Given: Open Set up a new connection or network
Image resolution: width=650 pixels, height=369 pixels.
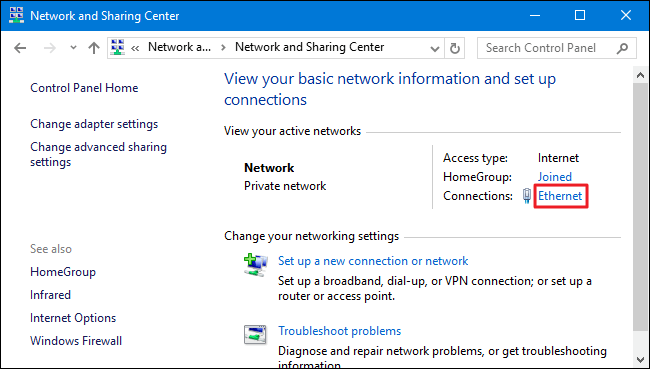Looking at the screenshot, I should (373, 261).
